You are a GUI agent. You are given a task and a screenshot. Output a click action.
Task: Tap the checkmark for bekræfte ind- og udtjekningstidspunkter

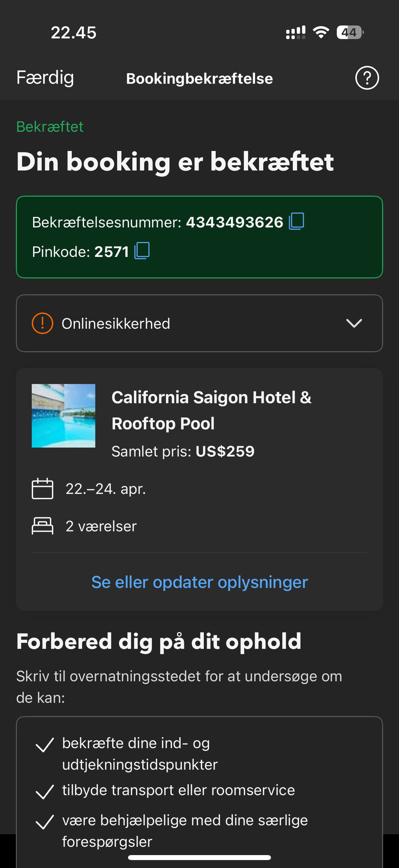coord(45,745)
